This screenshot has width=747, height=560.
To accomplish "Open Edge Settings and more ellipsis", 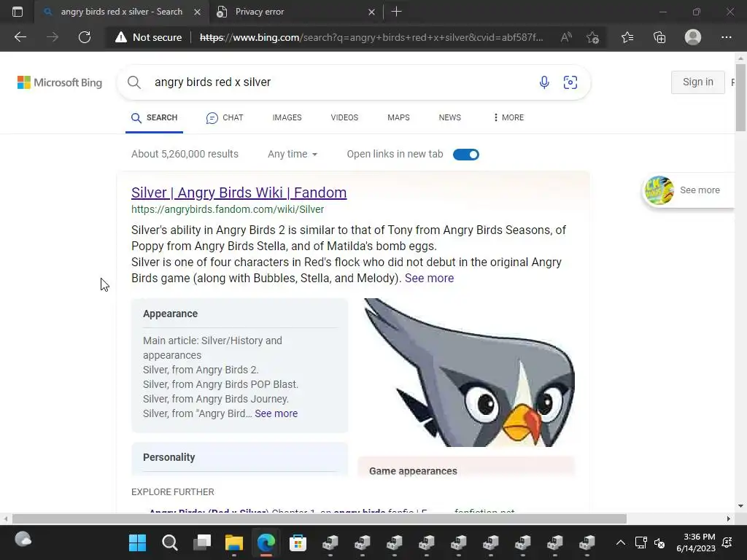I will pos(726,37).
